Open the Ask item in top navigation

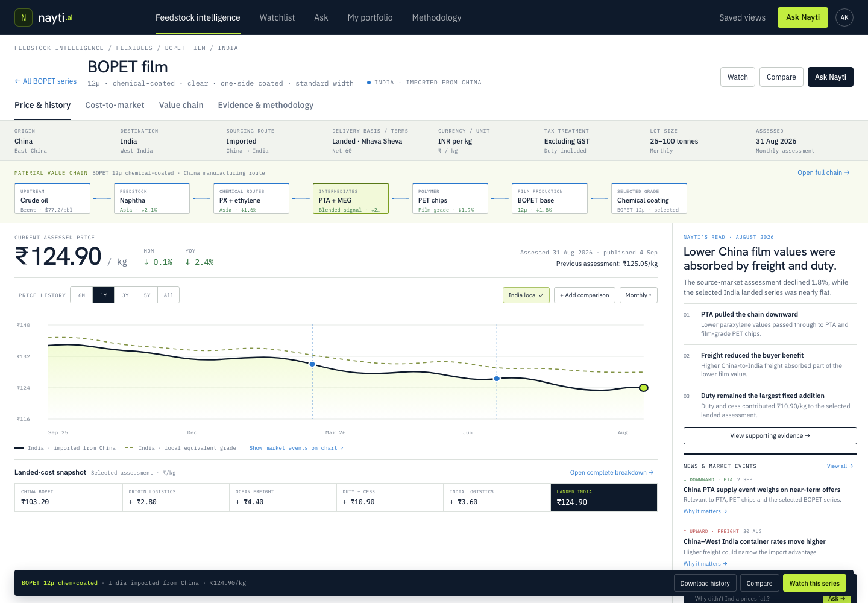tap(321, 17)
